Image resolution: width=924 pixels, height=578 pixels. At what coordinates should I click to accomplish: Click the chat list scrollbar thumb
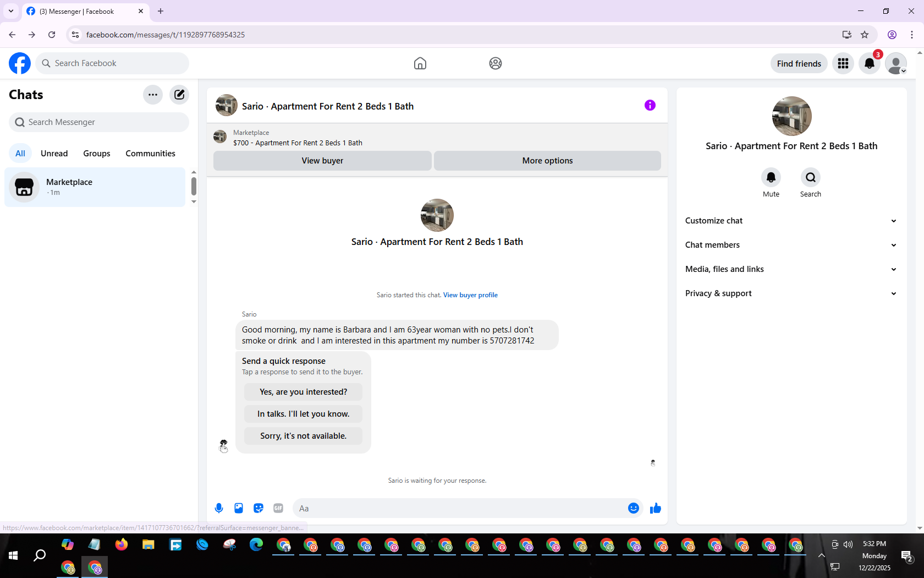[x=194, y=186]
